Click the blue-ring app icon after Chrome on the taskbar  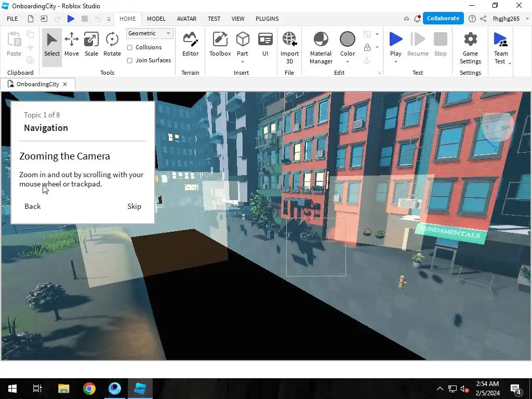coord(115,389)
